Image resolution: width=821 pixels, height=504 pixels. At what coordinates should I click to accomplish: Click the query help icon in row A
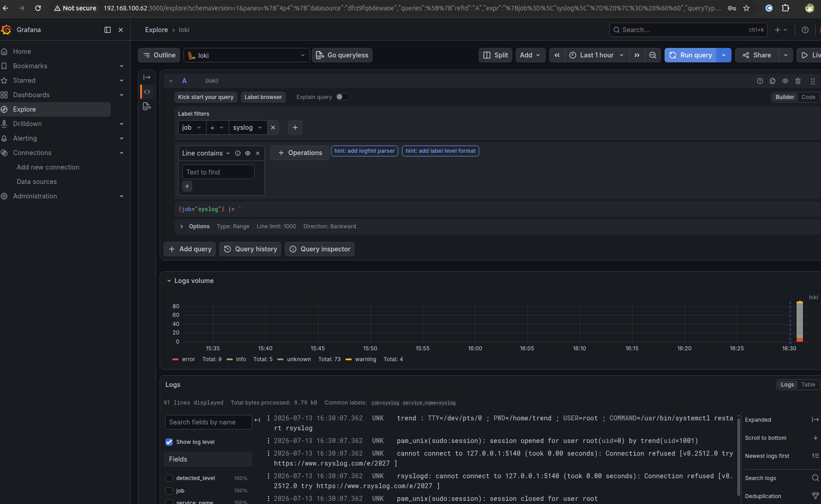coord(760,81)
